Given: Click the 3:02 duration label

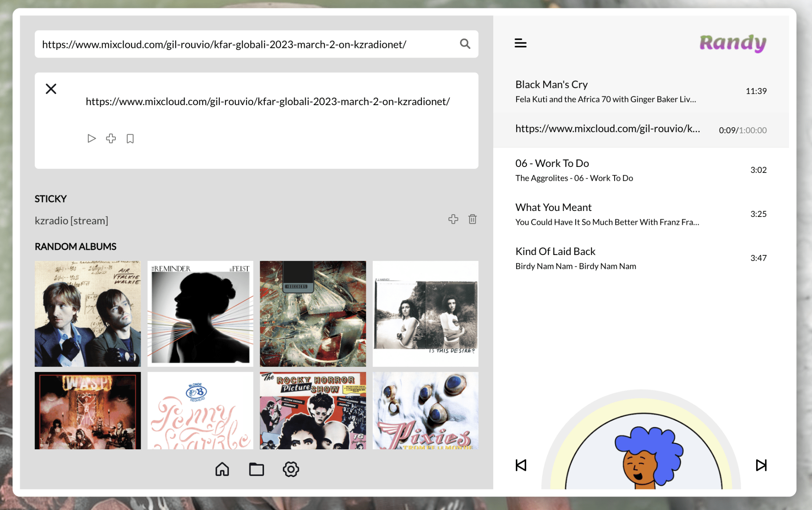Looking at the screenshot, I should pyautogui.click(x=758, y=170).
